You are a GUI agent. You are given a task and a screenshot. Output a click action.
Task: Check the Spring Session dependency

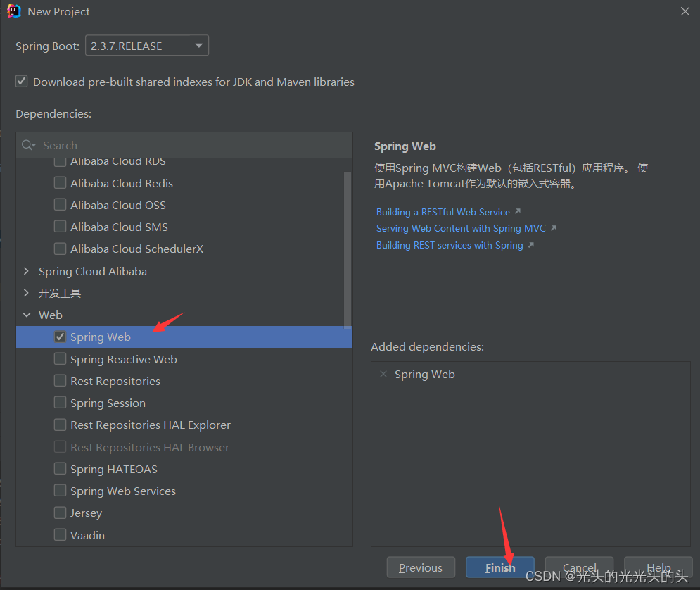[x=61, y=403]
